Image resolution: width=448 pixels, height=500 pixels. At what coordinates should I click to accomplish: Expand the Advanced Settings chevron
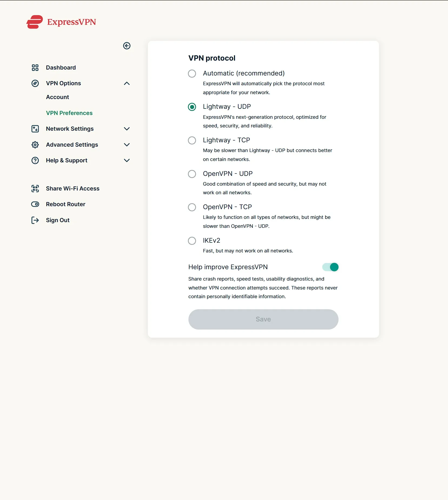tap(127, 145)
